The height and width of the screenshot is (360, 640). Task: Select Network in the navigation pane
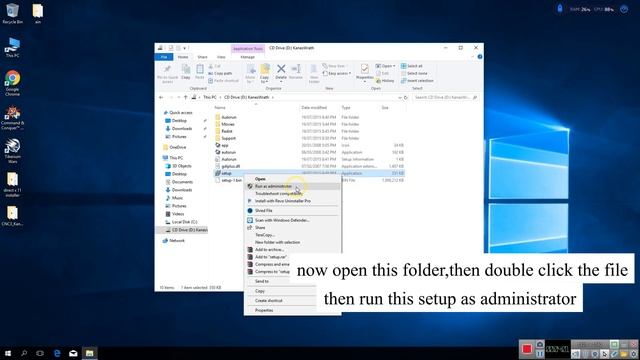176,241
